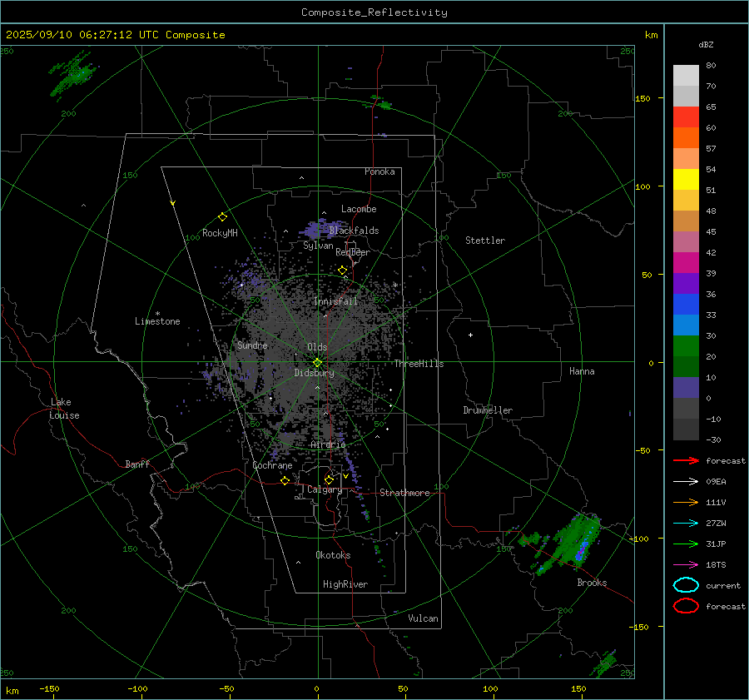
Task: Click the Innisfail label
Action: pyautogui.click(x=336, y=301)
